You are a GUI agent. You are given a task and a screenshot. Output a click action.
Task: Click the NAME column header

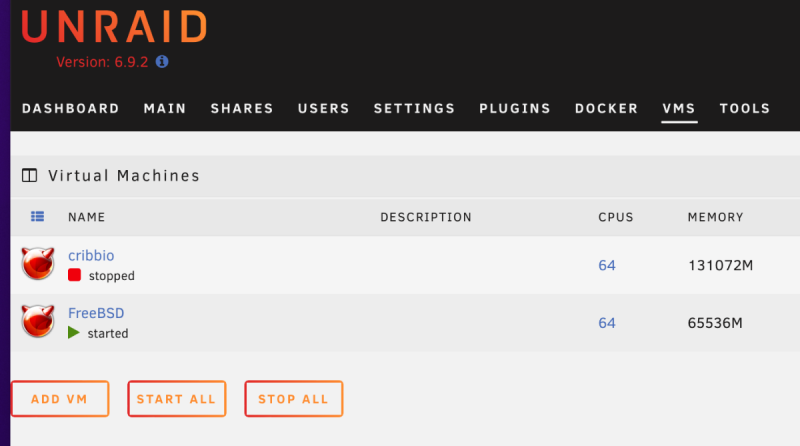pos(87,217)
